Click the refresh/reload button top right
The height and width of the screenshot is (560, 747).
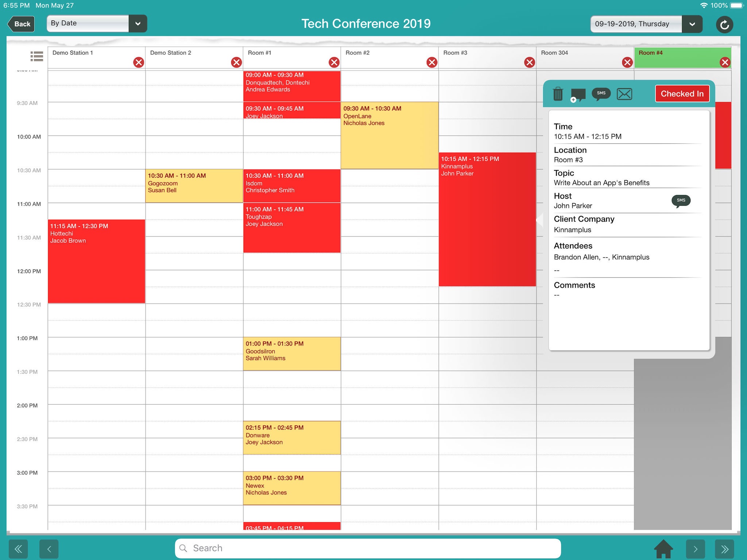724,24
